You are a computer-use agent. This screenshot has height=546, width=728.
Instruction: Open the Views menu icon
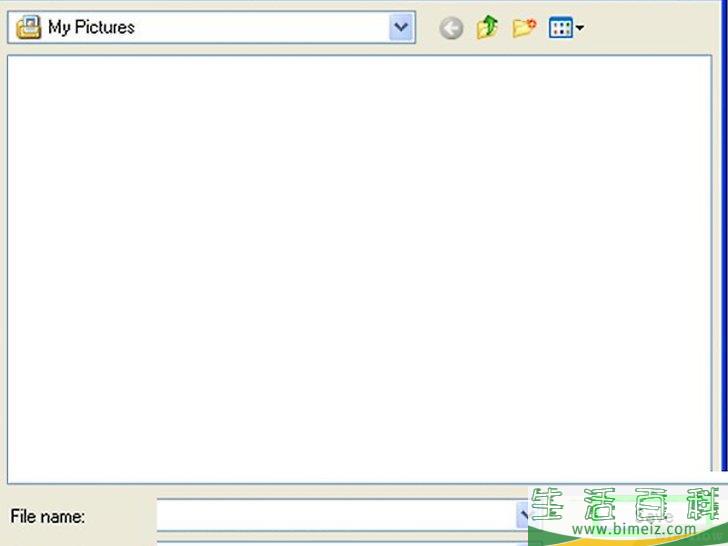coord(560,29)
